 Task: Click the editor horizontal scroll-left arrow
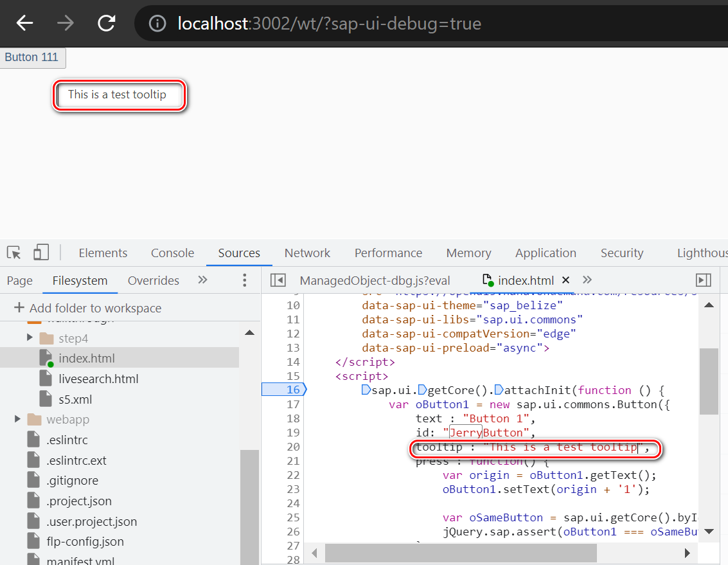pos(314,553)
